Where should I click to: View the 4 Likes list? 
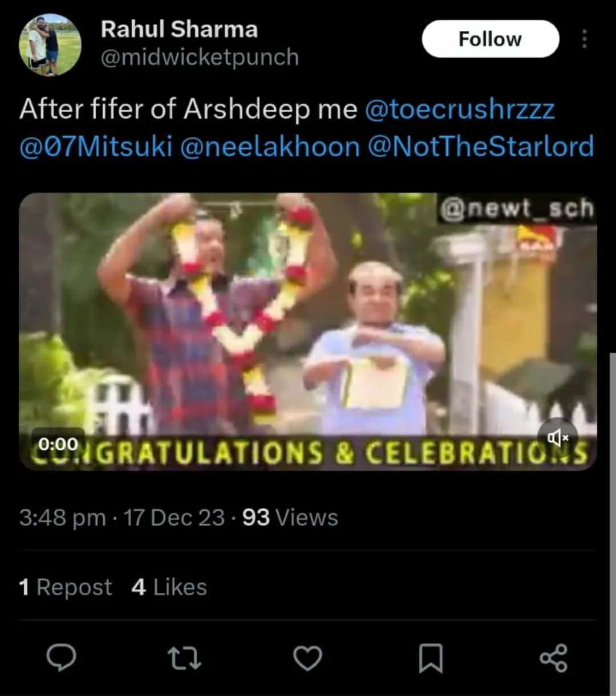169,587
